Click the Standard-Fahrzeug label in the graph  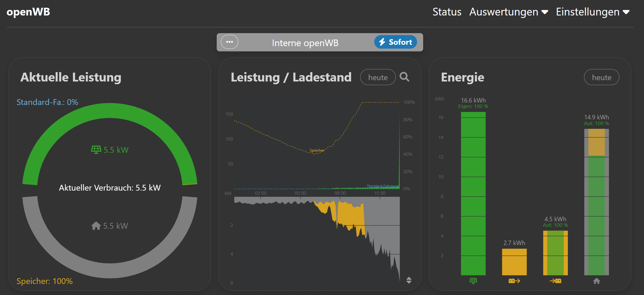pyautogui.click(x=383, y=186)
